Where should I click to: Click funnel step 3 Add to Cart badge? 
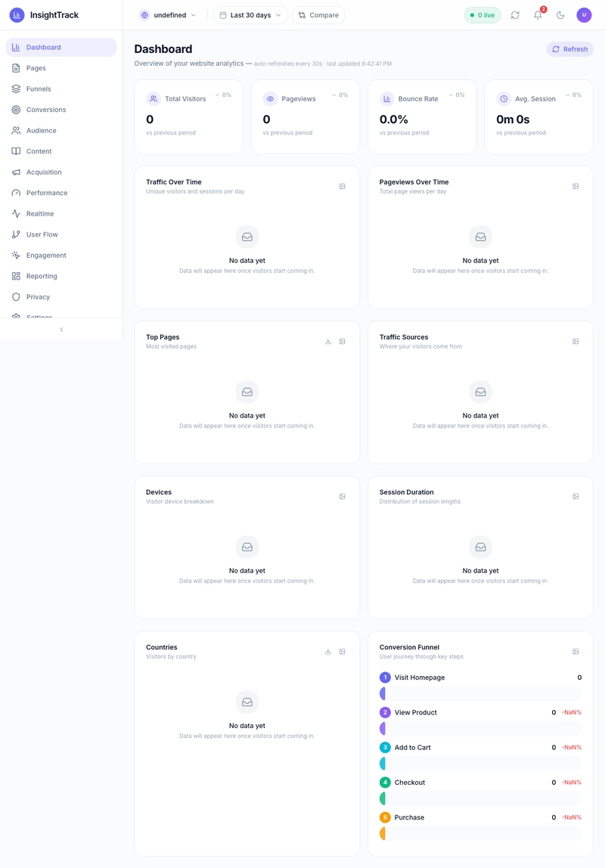385,747
